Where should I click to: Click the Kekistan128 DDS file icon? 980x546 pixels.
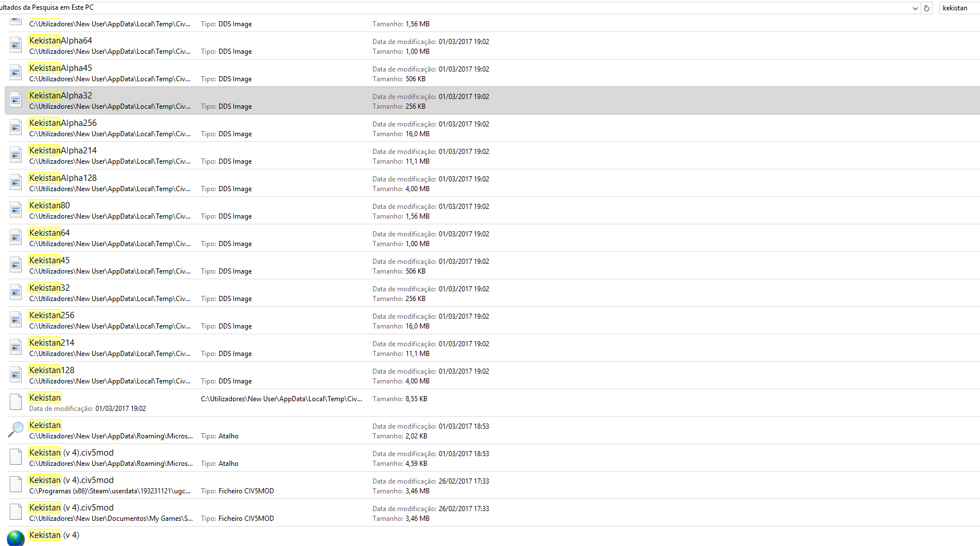click(16, 375)
